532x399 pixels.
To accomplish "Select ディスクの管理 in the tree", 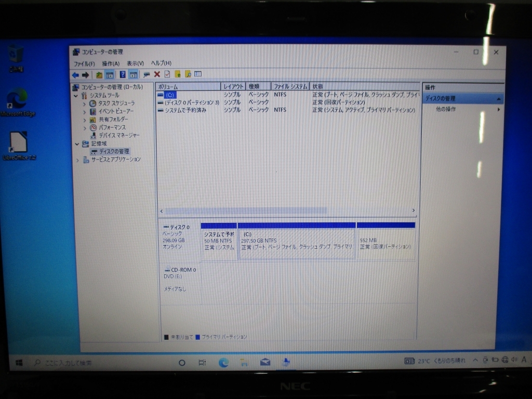I will pyautogui.click(x=114, y=151).
